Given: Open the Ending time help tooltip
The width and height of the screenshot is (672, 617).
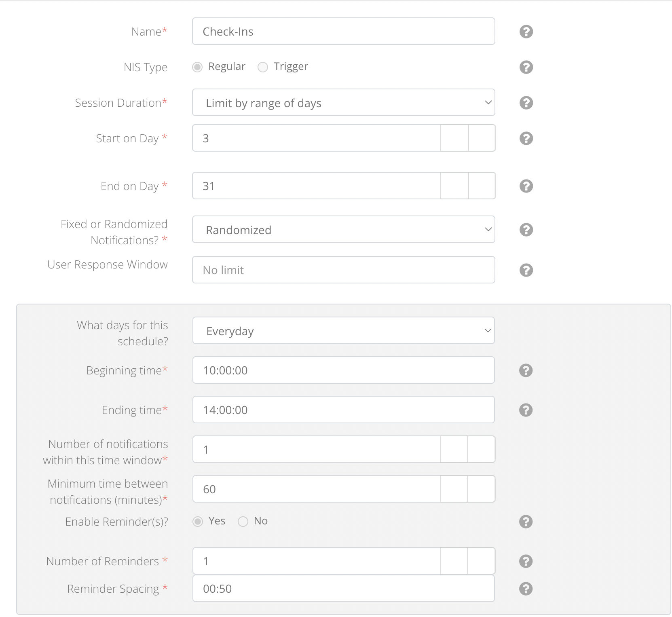Looking at the screenshot, I should tap(526, 410).
